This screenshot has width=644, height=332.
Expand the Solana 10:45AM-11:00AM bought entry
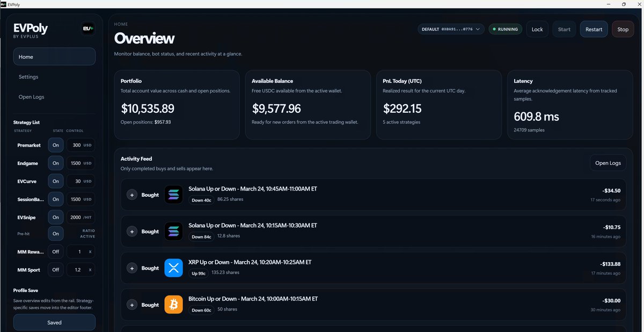pos(132,195)
